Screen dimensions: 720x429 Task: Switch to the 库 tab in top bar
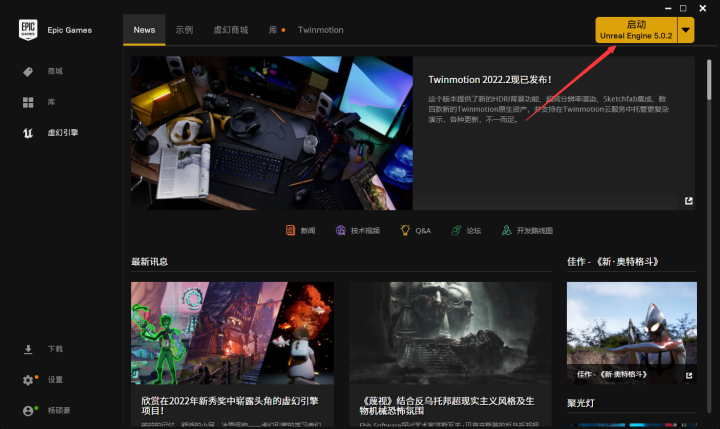[273, 30]
